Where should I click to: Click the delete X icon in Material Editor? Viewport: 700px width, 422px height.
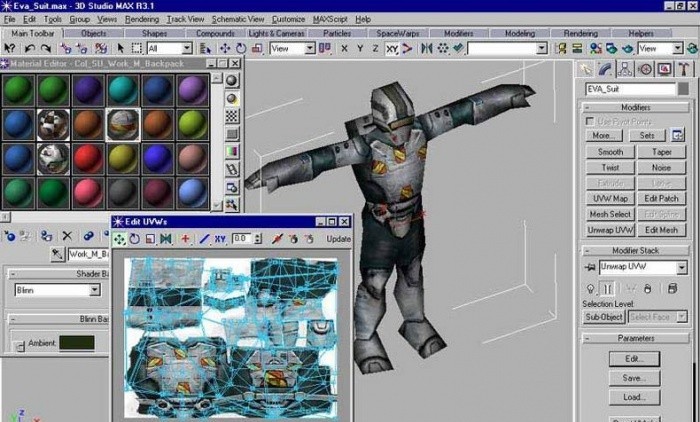[67, 236]
